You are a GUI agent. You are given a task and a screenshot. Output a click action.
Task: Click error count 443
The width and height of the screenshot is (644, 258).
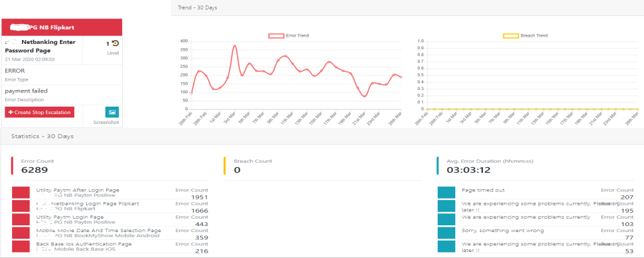(x=202, y=225)
